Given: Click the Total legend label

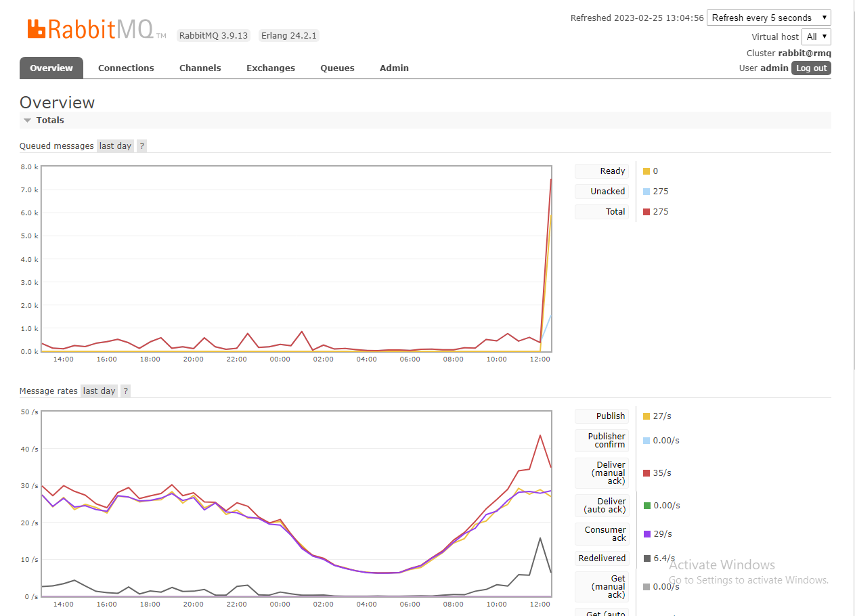Looking at the screenshot, I should click(602, 211).
